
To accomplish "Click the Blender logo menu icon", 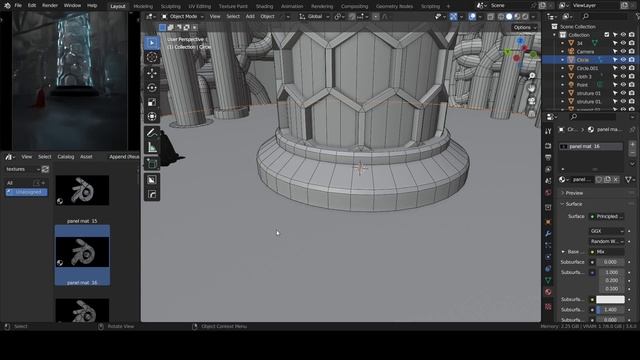I will (7, 6).
